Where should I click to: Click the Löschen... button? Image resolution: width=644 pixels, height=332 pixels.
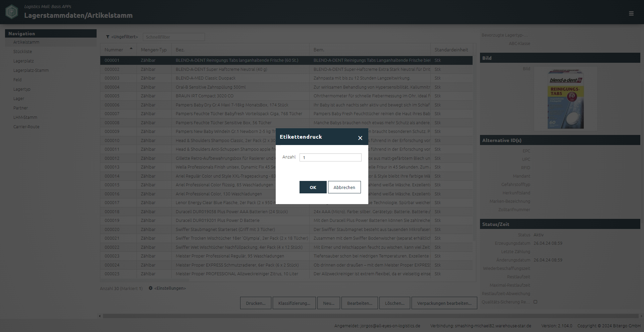395,303
